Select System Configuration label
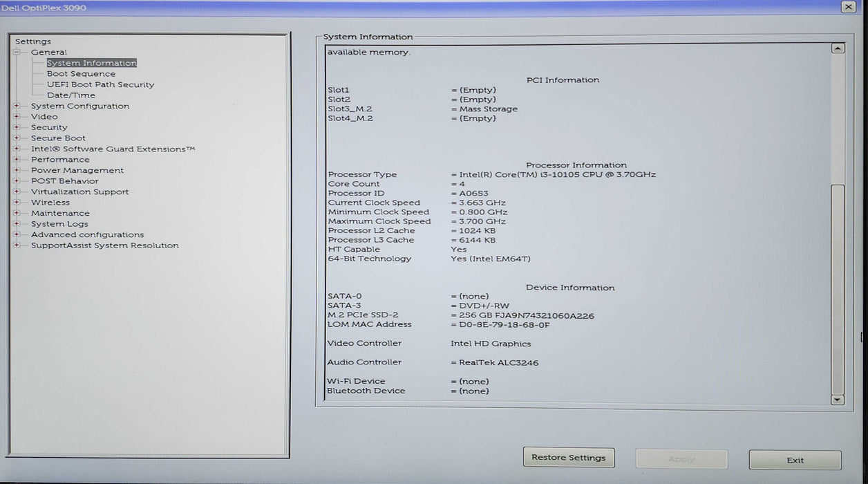Screen dimensions: 868x484 [x=80, y=106]
